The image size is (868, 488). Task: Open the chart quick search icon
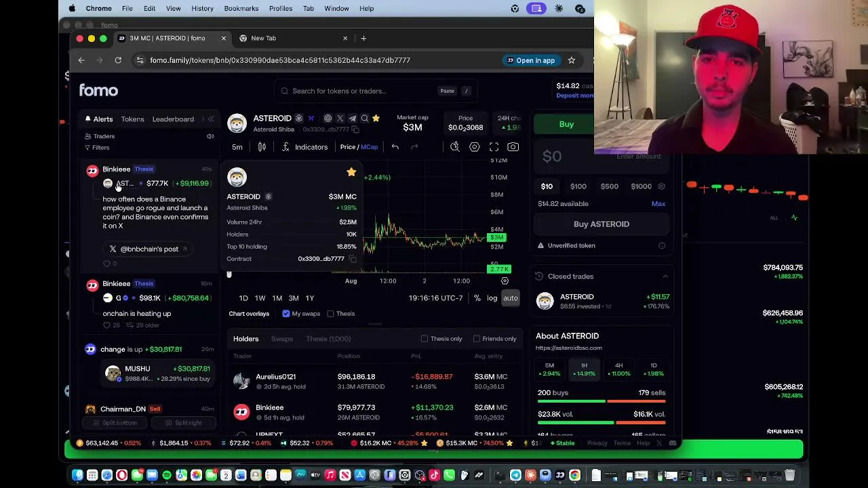tap(455, 147)
